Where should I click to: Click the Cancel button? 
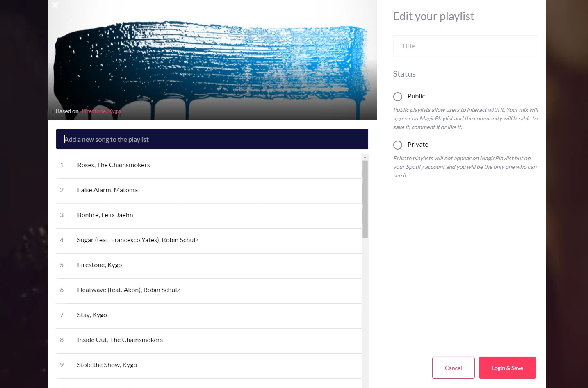point(454,368)
